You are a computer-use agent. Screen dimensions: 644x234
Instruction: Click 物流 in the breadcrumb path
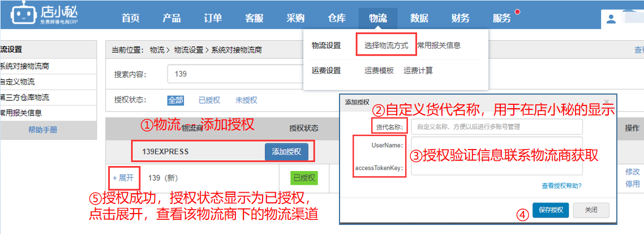157,50
